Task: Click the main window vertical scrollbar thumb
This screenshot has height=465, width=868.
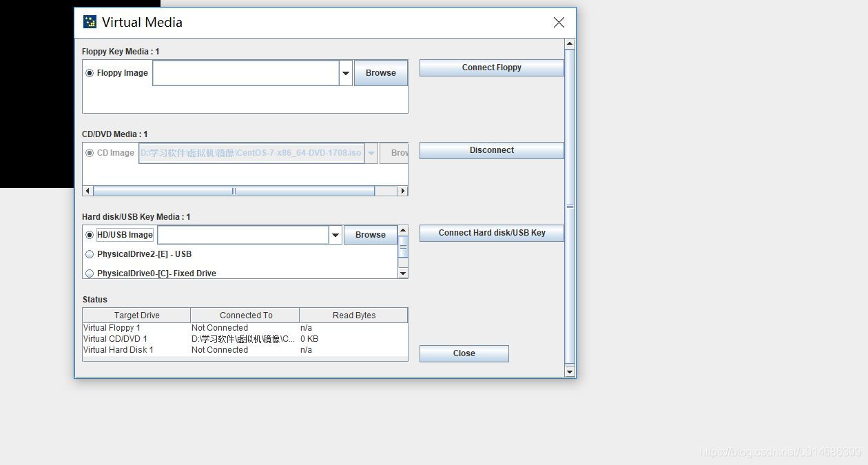Action: 570,206
